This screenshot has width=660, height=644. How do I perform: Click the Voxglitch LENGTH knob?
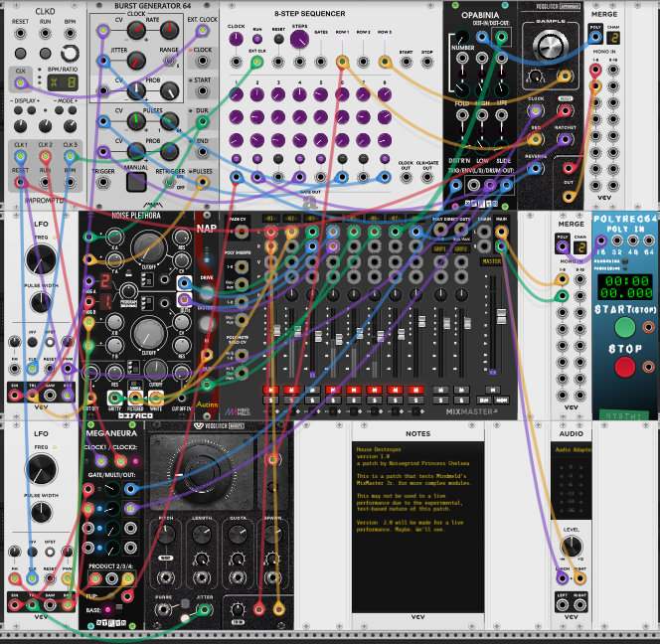click(202, 535)
